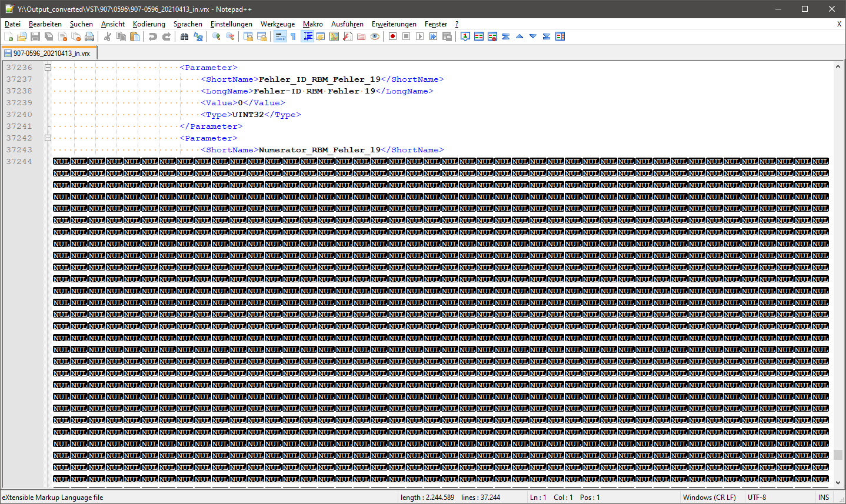The image size is (846, 504).
Task: Open the Kodierung menu
Action: (x=149, y=24)
